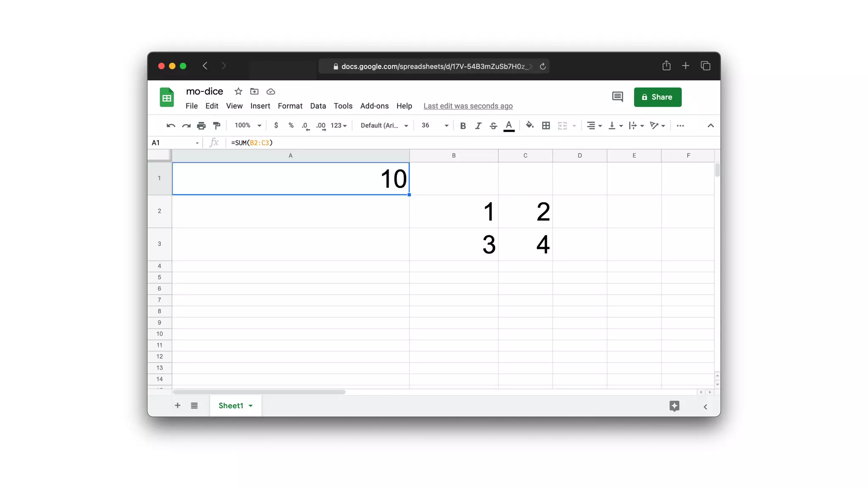The width and height of the screenshot is (868, 488).
Task: Open the "Last edit was seconds ago" link
Action: (x=468, y=106)
